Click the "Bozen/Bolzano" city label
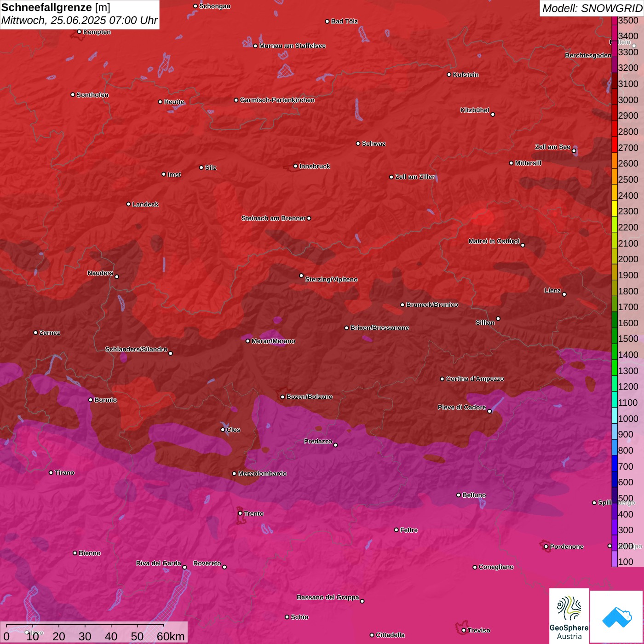This screenshot has height=644, width=644. (x=310, y=397)
